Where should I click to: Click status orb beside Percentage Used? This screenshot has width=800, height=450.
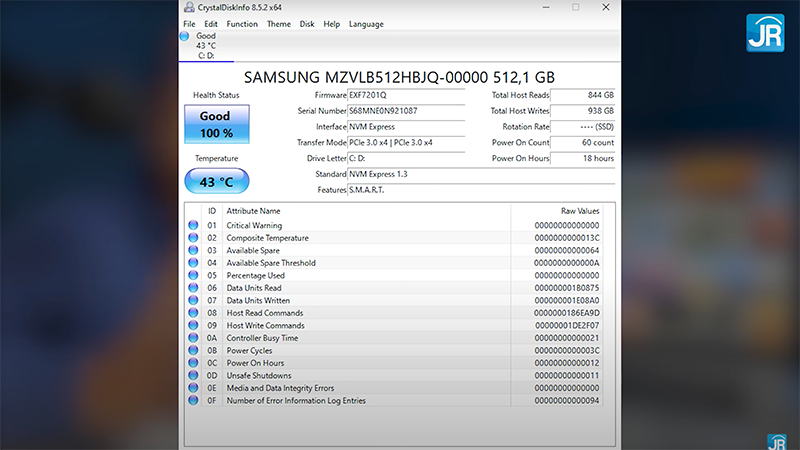[x=193, y=276]
